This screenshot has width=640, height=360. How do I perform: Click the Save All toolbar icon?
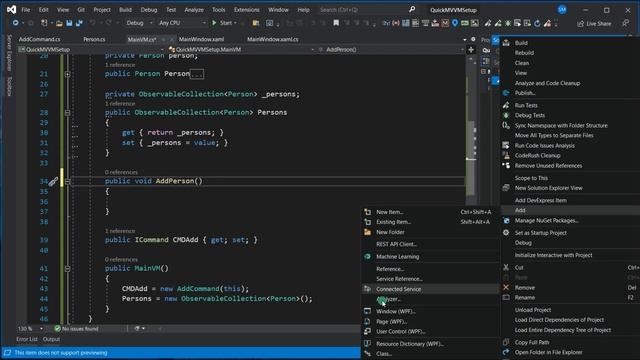point(79,23)
